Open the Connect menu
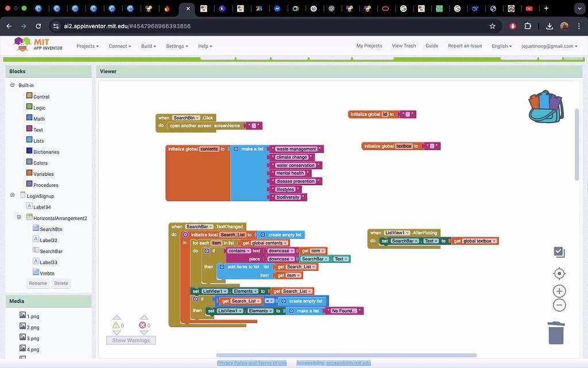 coord(119,46)
